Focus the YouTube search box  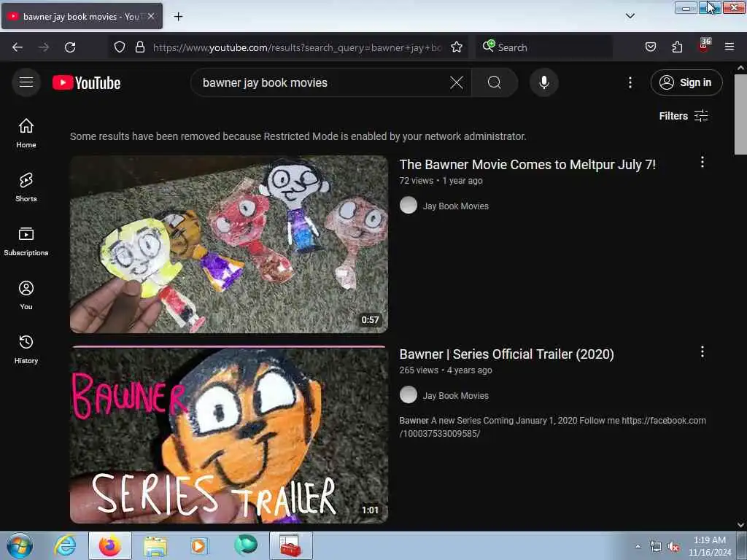pyautogui.click(x=324, y=82)
